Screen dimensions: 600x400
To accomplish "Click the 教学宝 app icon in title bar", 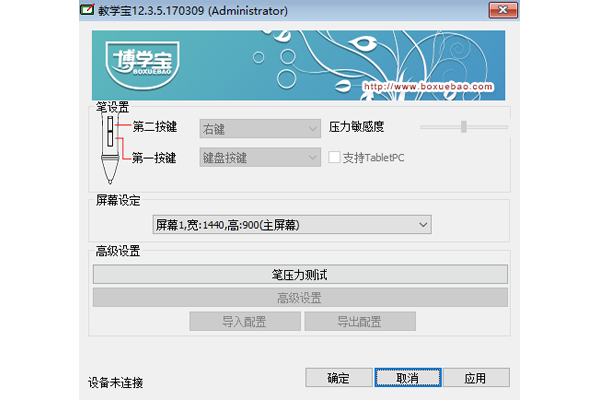I will point(87,9).
